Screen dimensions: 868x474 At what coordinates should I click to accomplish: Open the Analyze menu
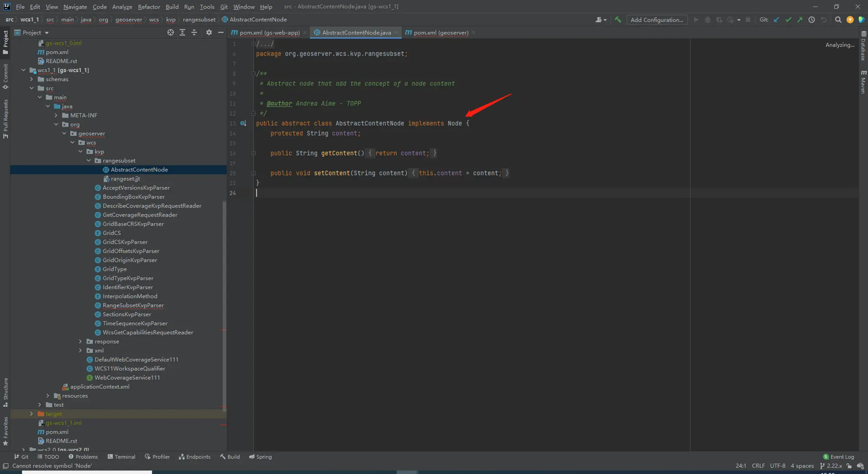[122, 7]
